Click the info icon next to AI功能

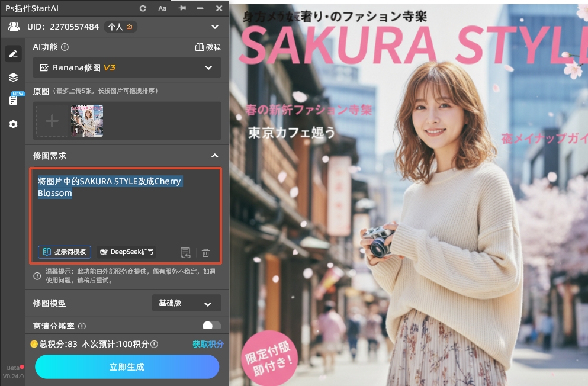point(65,47)
